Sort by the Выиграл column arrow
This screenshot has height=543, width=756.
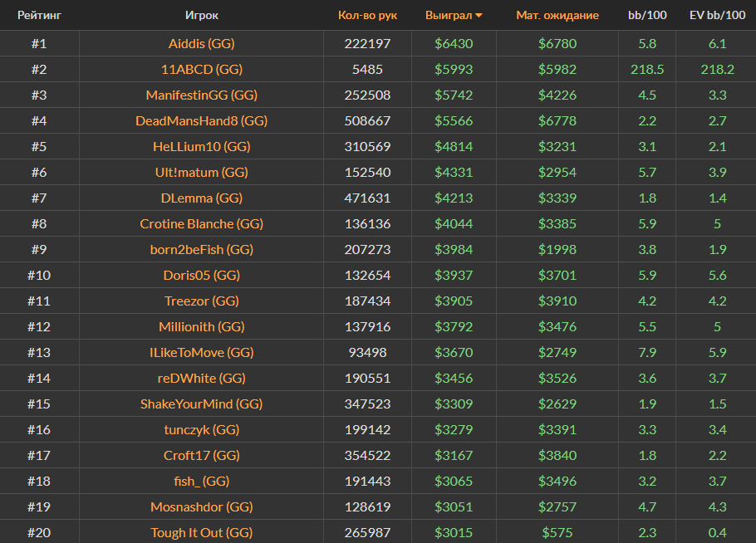(479, 16)
